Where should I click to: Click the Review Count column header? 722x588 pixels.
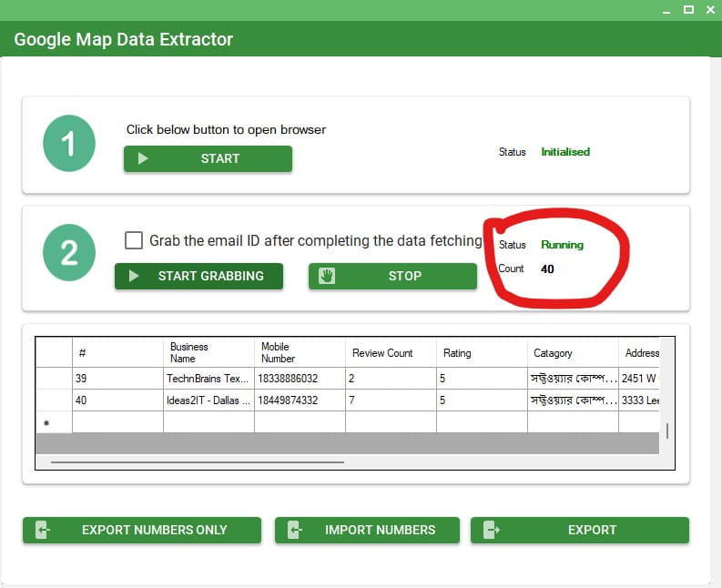391,352
